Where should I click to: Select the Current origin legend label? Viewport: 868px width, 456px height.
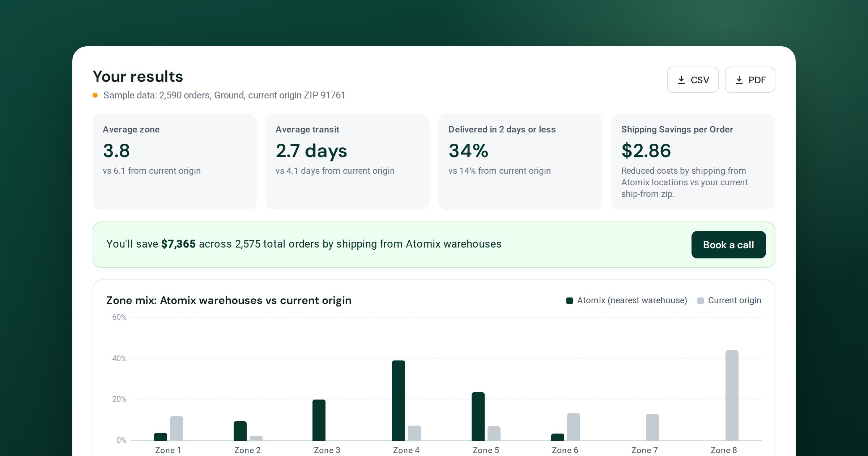(735, 300)
